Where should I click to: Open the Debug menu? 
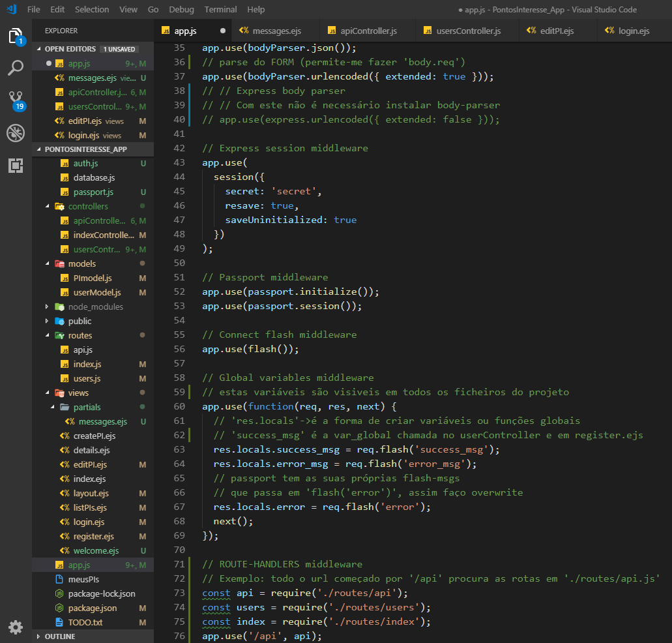pos(181,9)
